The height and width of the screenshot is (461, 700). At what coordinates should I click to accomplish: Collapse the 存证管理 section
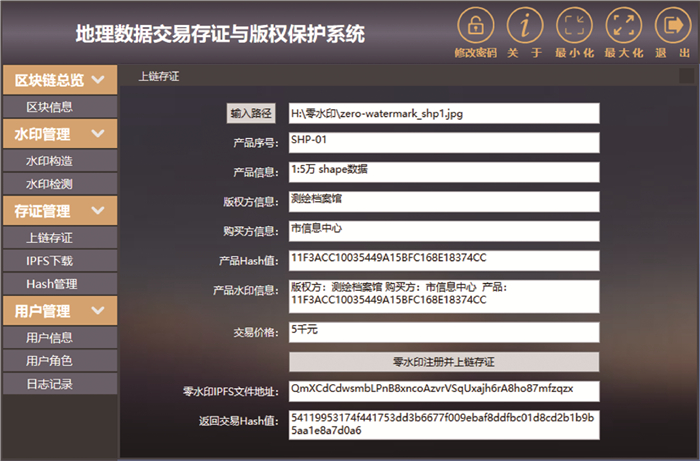pos(97,211)
